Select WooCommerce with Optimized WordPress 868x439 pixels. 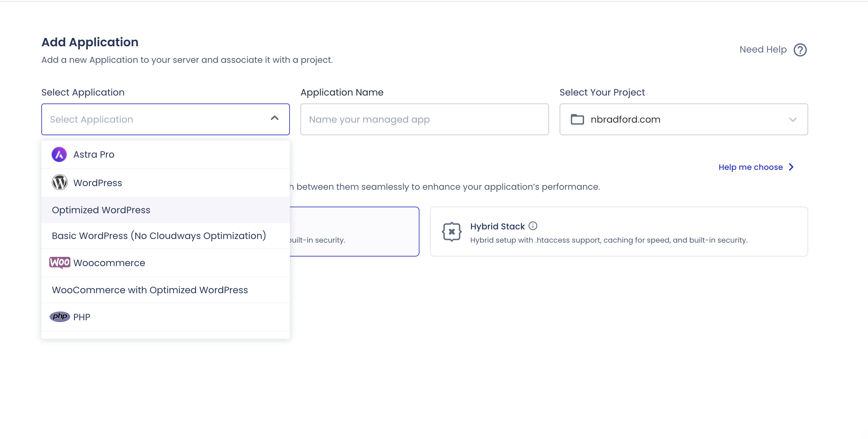point(150,290)
